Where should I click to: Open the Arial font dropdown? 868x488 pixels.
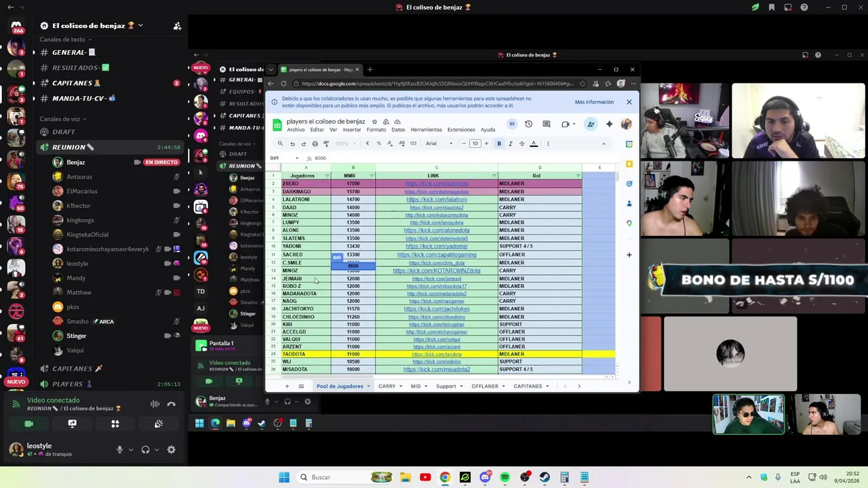point(439,144)
